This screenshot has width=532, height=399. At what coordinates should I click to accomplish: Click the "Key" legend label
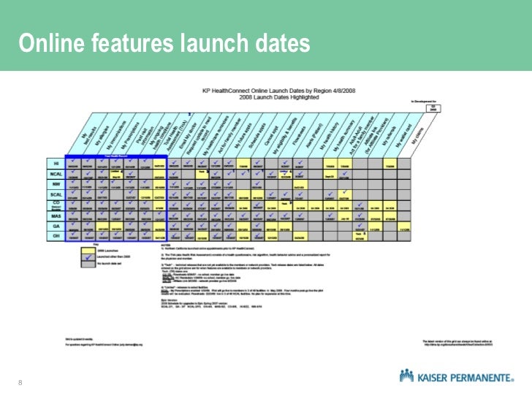click(96, 244)
